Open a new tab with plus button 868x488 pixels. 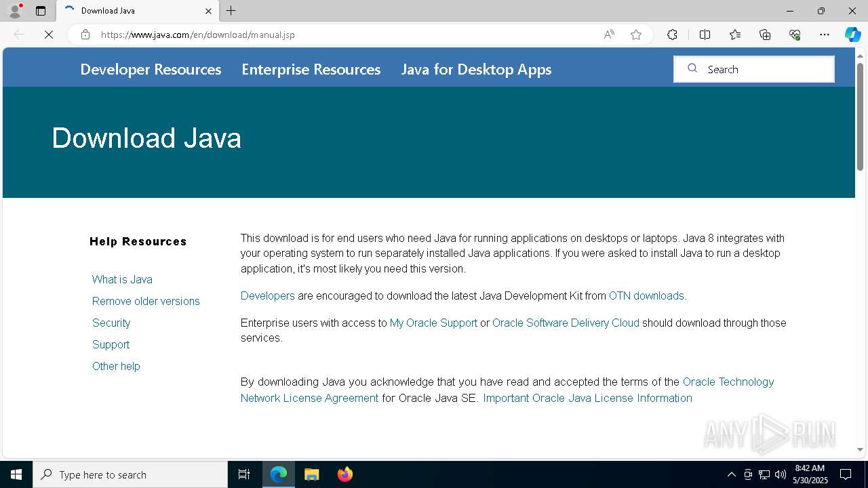(231, 11)
